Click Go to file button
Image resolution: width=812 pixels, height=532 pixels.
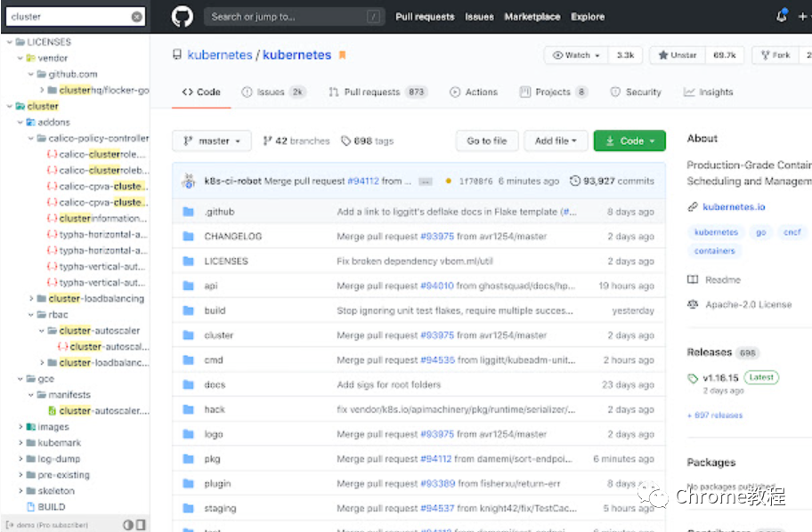tap(487, 141)
